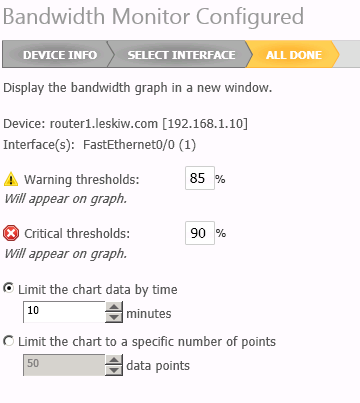Click the FastEthernet0/0 interface name
This screenshot has height=403, width=360.
coord(129,145)
